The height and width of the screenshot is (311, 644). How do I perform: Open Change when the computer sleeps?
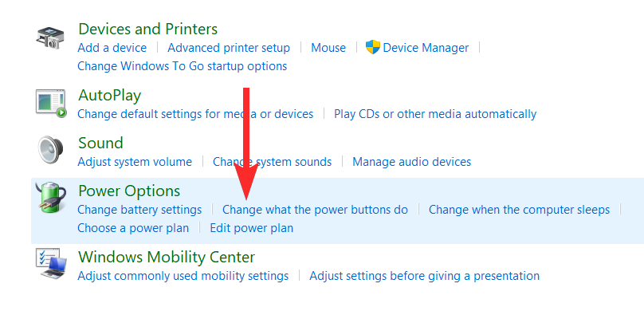pos(519,210)
